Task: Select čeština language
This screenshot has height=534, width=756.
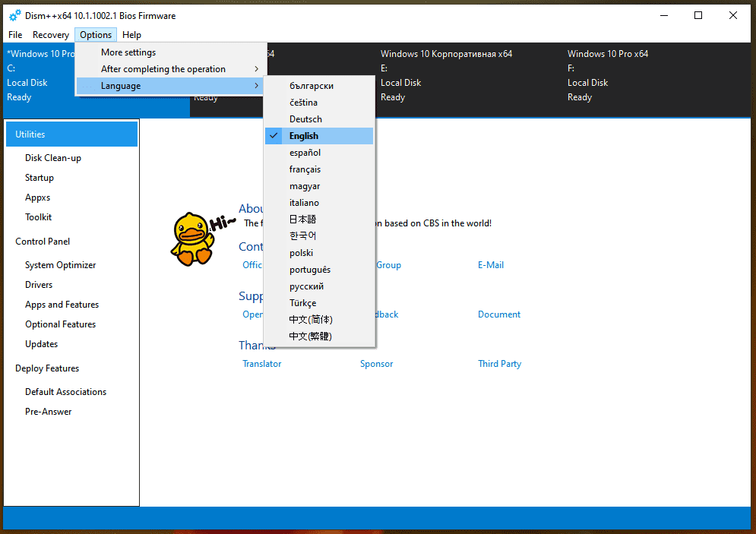Action: coord(319,103)
